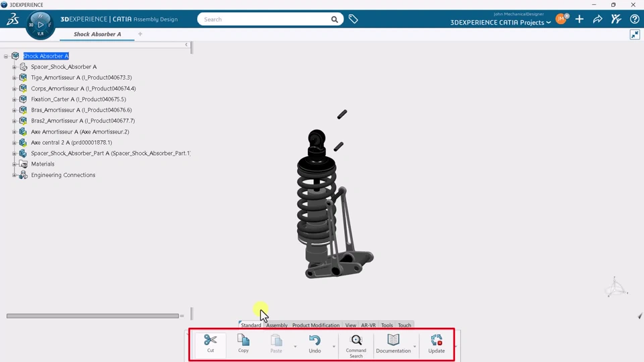Click the search magnifier icon
Viewport: 644px width, 362px height.
click(334, 19)
